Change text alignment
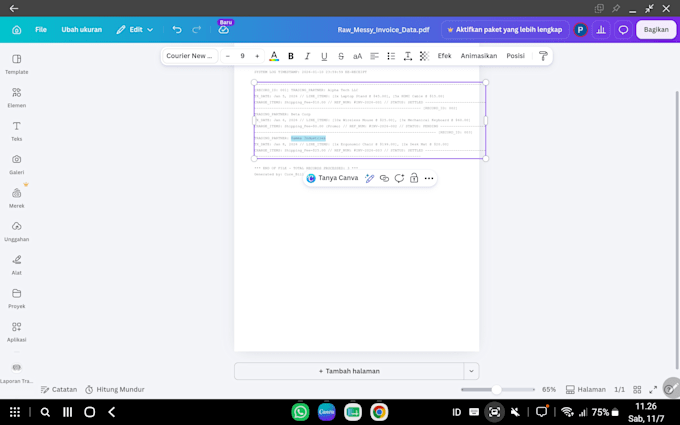This screenshot has width=680, height=425. (374, 56)
